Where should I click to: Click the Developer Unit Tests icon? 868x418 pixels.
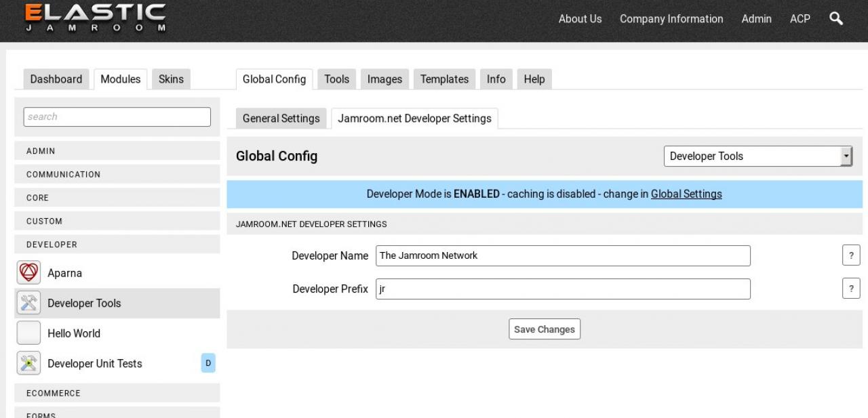coord(28,364)
